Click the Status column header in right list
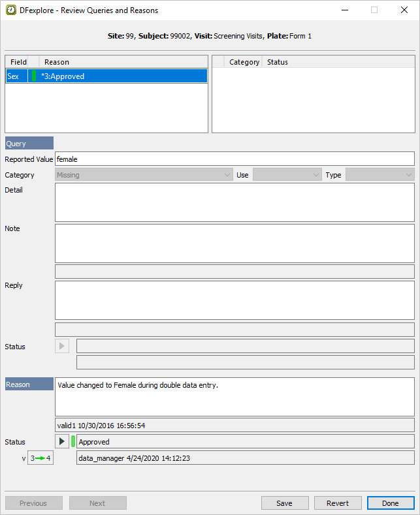 pyautogui.click(x=278, y=62)
